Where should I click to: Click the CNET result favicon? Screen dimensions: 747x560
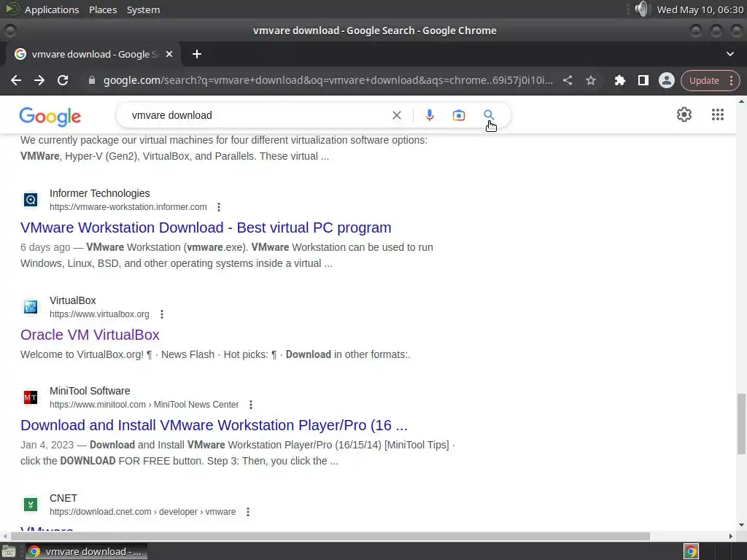(x=31, y=505)
